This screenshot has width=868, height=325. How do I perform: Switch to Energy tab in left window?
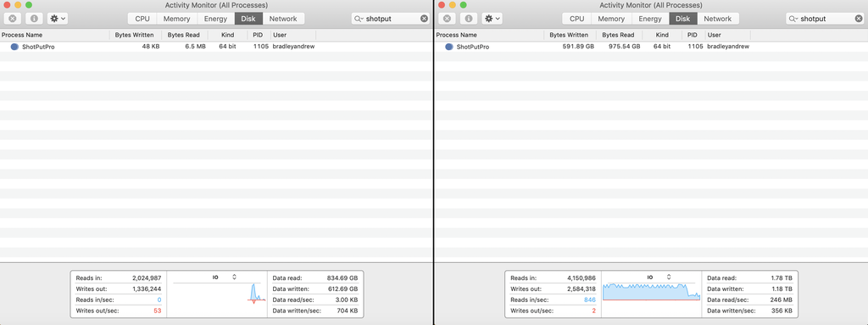click(215, 19)
